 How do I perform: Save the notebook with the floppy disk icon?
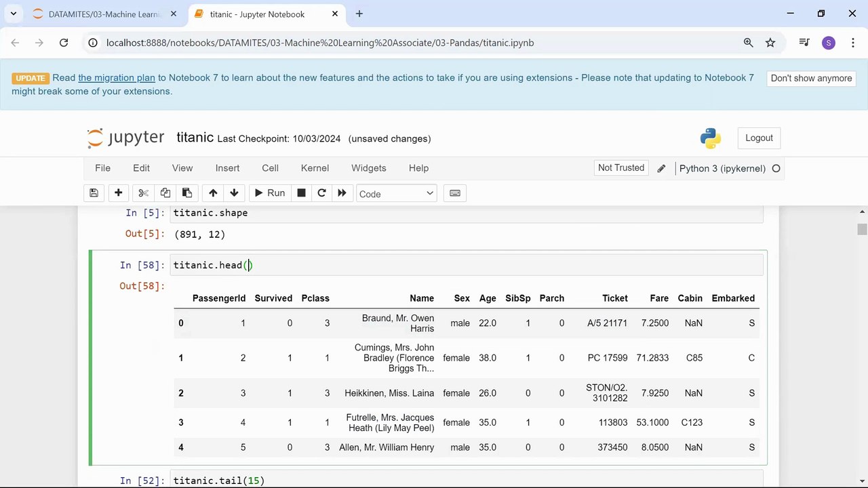click(x=94, y=193)
